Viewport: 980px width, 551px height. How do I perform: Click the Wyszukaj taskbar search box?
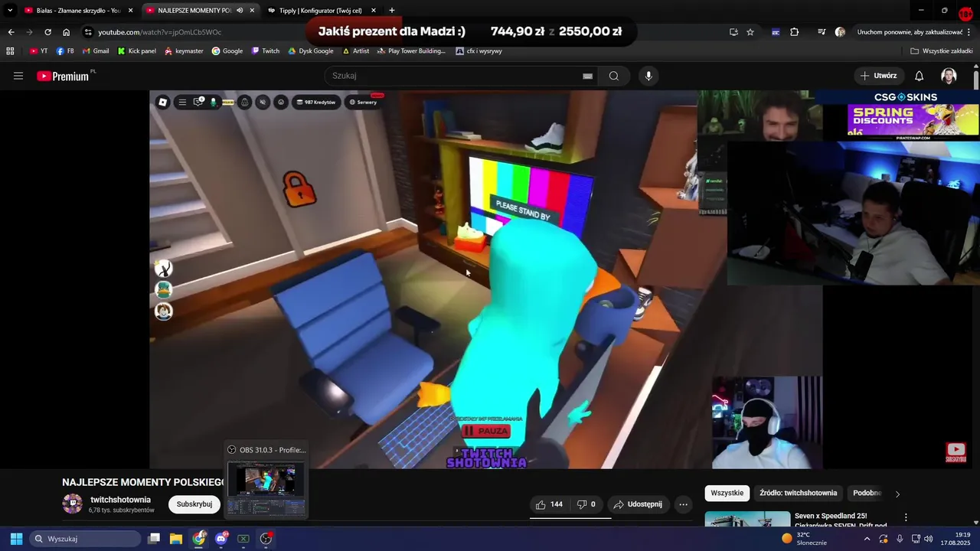[85, 539]
